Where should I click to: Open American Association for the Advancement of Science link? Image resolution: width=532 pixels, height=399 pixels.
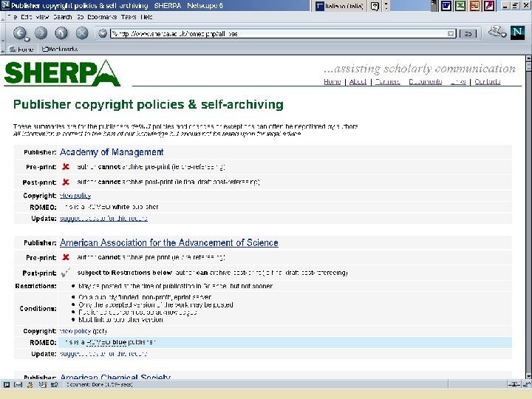(169, 242)
